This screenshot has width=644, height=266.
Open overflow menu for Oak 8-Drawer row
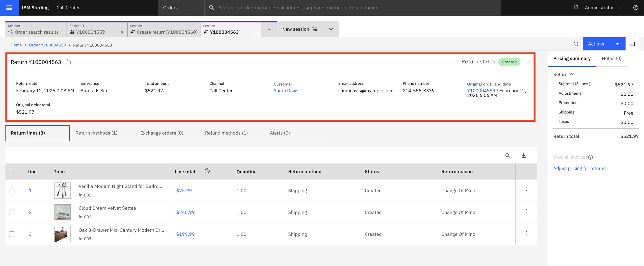click(526, 233)
